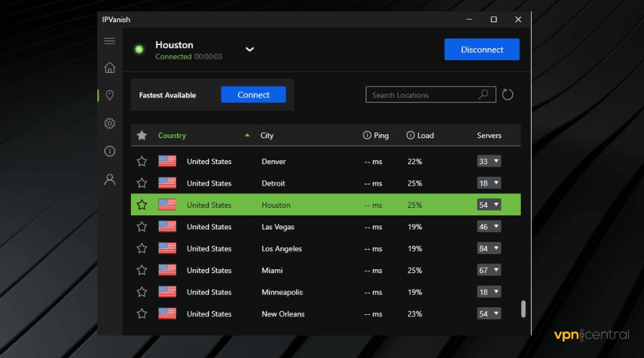644x358 pixels.
Task: Favorite the Minneapolis server
Action: coord(142,292)
